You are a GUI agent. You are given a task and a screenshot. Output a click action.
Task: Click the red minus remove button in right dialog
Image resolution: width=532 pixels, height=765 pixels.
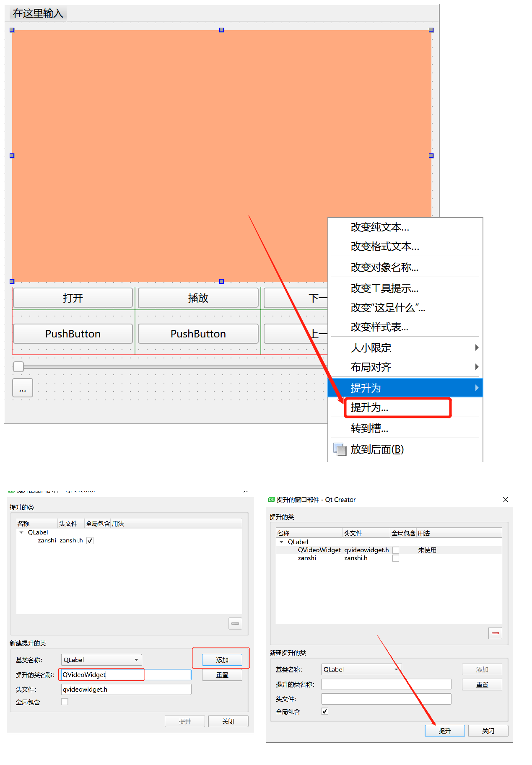click(x=495, y=633)
